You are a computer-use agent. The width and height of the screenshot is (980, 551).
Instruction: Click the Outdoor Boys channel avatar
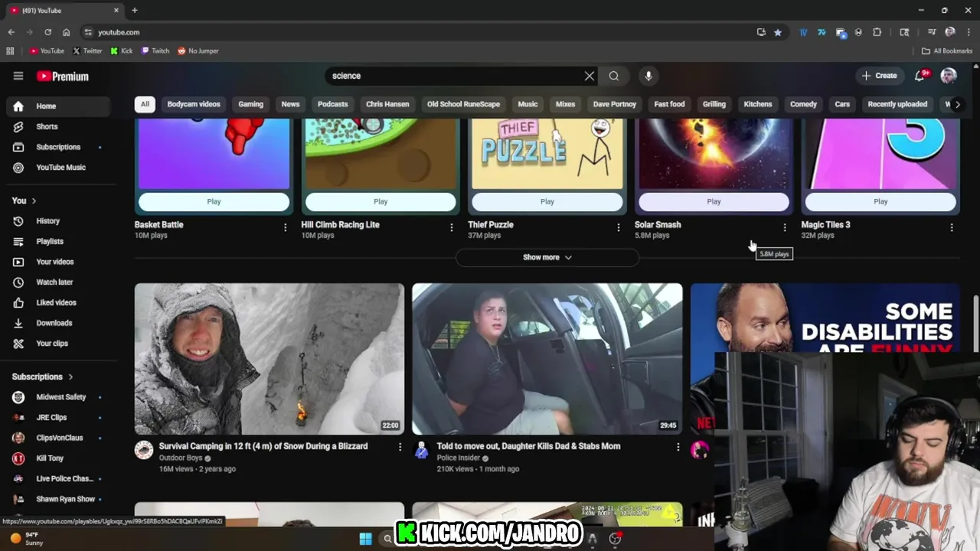tap(144, 450)
